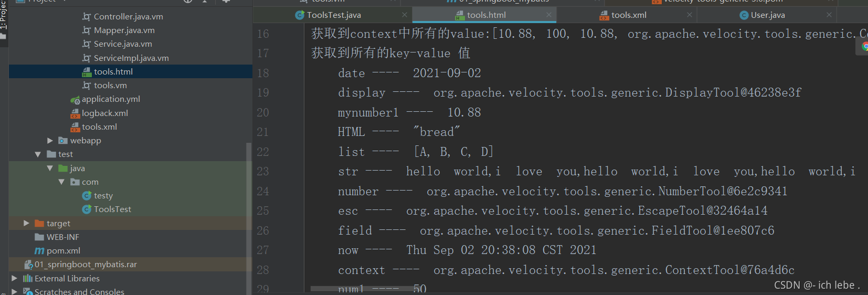Click the text 'date ---- 2021-09-02'
The height and width of the screenshot is (295, 868).
coord(409,73)
